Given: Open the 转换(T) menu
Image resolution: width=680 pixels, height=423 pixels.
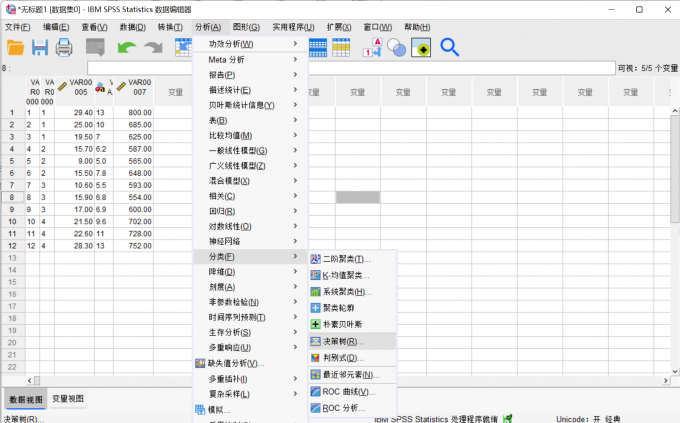Looking at the screenshot, I should (x=170, y=27).
